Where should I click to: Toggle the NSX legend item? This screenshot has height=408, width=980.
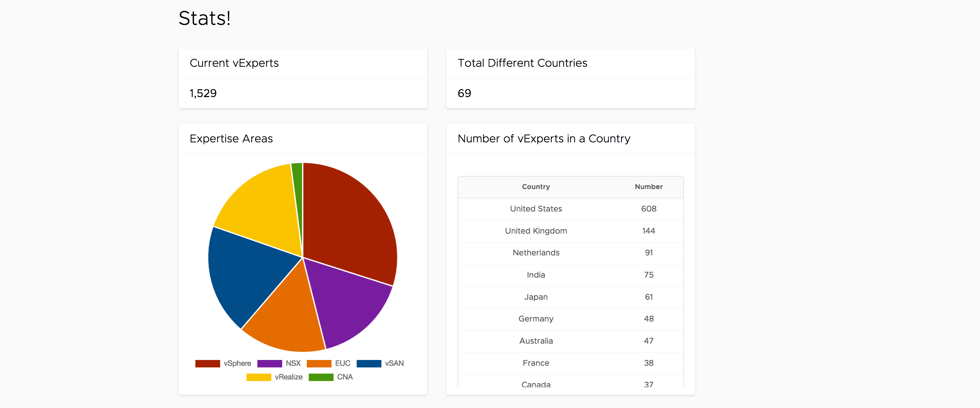293,363
